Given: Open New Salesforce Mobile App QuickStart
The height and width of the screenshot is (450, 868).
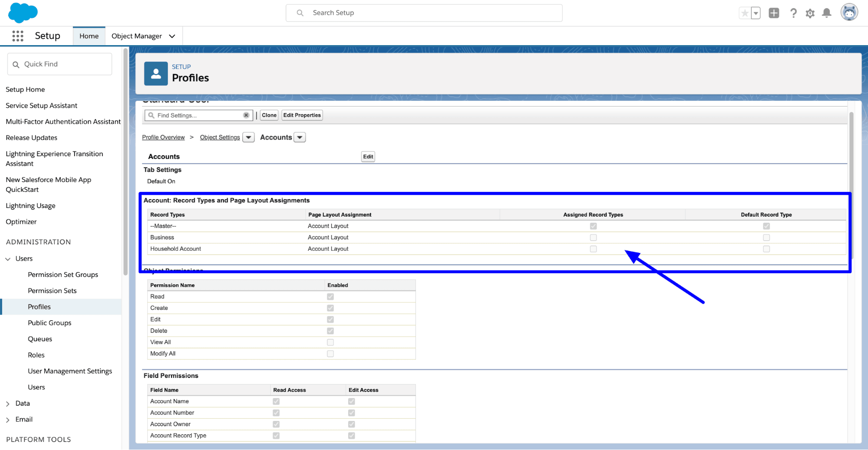Looking at the screenshot, I should (x=48, y=185).
